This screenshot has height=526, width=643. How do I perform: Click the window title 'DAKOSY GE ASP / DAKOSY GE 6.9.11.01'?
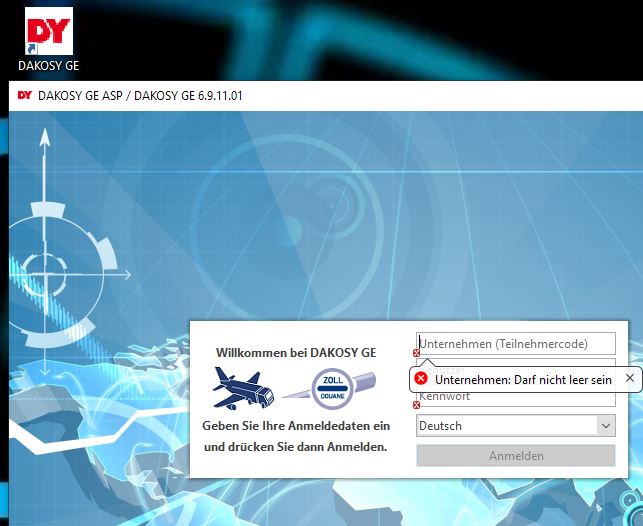[140, 96]
